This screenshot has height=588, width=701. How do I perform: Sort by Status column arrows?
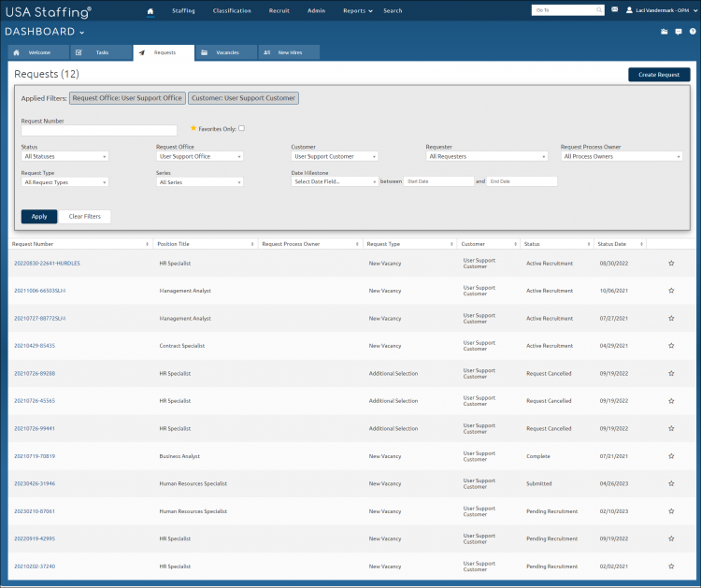(x=588, y=244)
